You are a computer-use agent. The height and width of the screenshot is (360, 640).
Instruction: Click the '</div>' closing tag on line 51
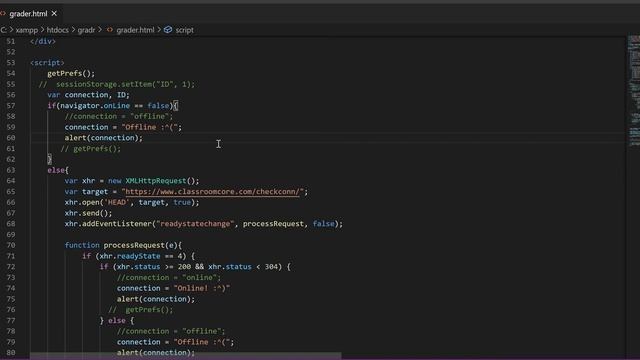[43, 41]
